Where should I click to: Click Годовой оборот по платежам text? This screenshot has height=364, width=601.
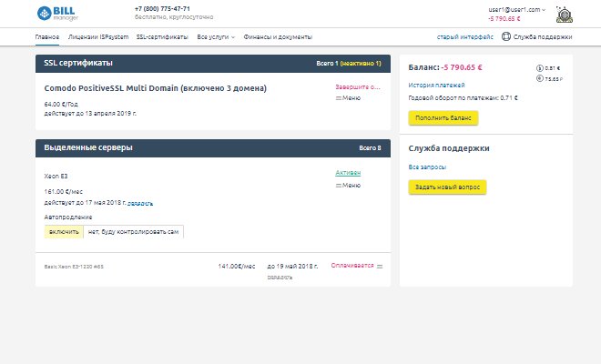tap(463, 98)
